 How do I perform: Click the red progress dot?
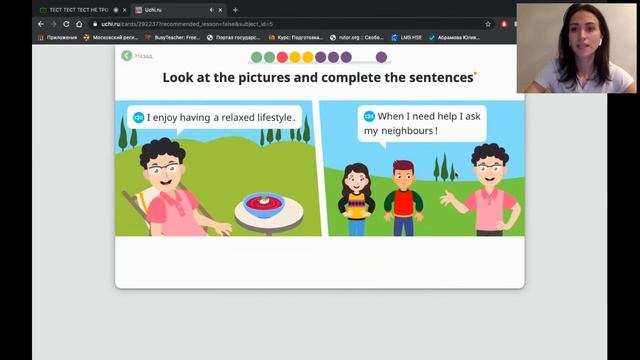pos(282,57)
